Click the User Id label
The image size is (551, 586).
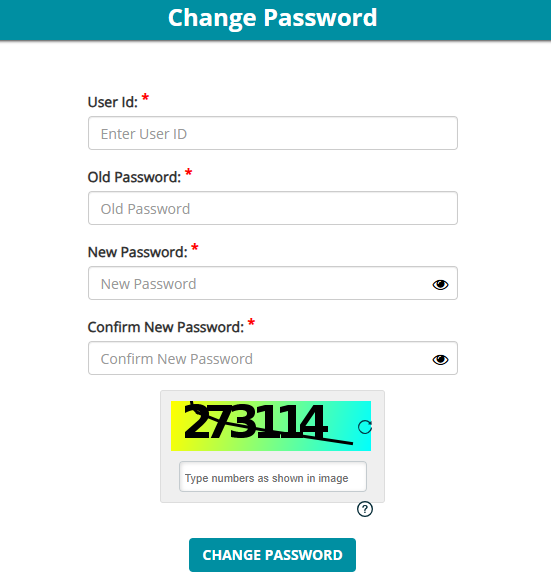click(x=113, y=102)
